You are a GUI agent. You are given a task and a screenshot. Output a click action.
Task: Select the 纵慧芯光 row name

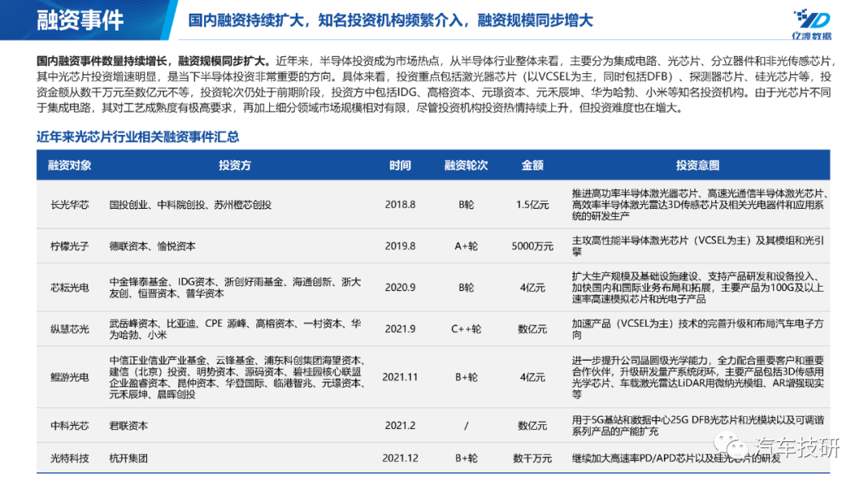[70, 329]
